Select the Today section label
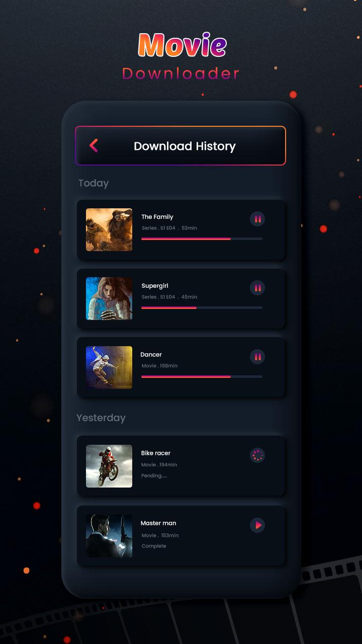The width and height of the screenshot is (362, 644). click(x=94, y=183)
